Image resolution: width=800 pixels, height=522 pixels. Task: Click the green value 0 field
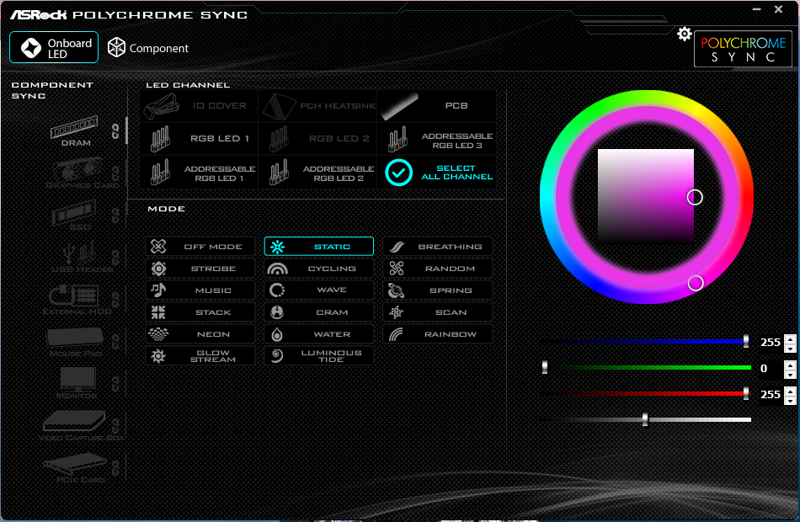(x=770, y=368)
